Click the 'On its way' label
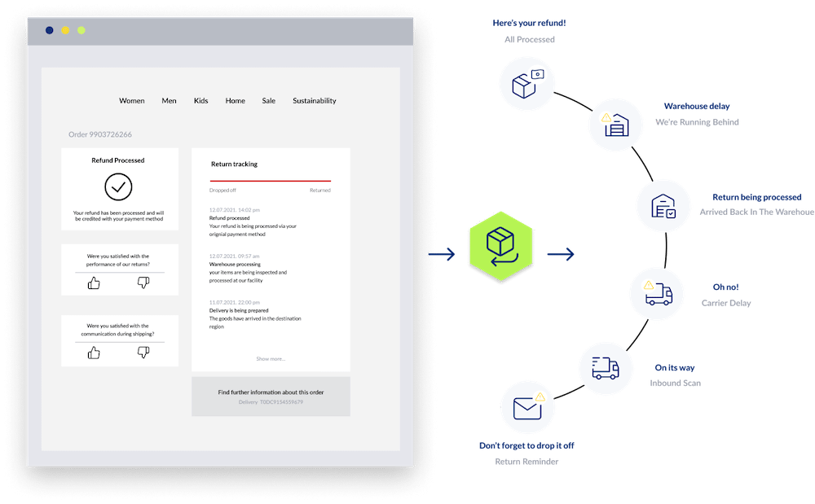 click(675, 367)
